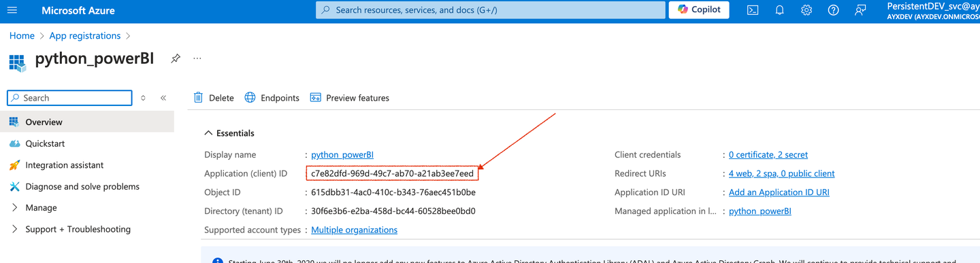This screenshot has width=980, height=263.
Task: Click the Object ID label
Action: (223, 192)
